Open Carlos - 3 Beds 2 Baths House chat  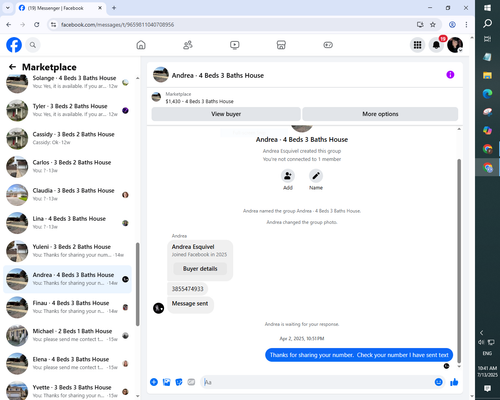67,166
